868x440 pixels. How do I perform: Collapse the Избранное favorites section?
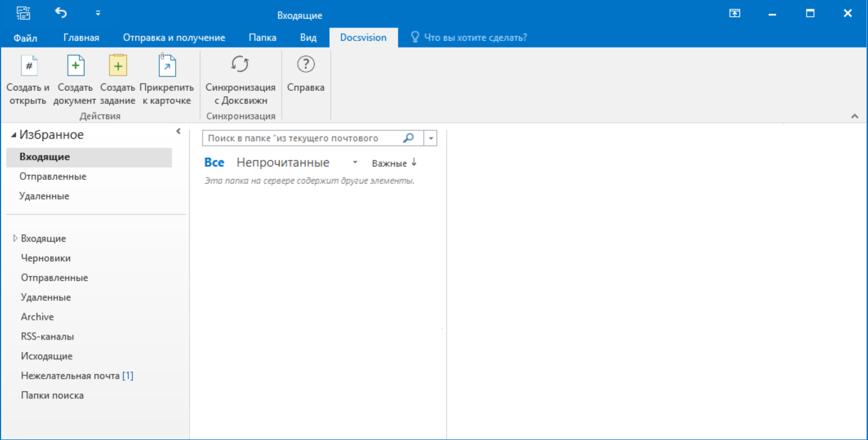pyautogui.click(x=14, y=135)
